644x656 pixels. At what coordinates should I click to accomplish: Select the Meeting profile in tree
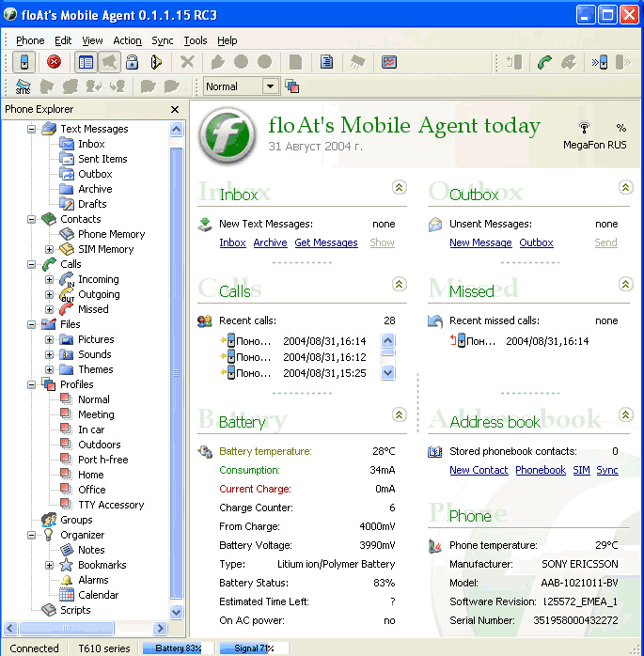[x=96, y=414]
